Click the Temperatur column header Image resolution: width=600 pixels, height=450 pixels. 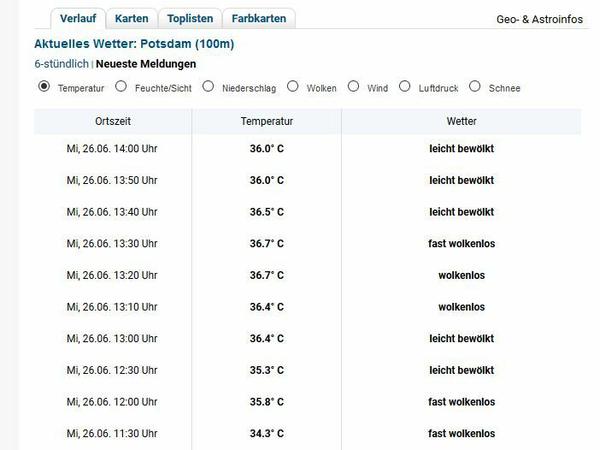tap(267, 121)
